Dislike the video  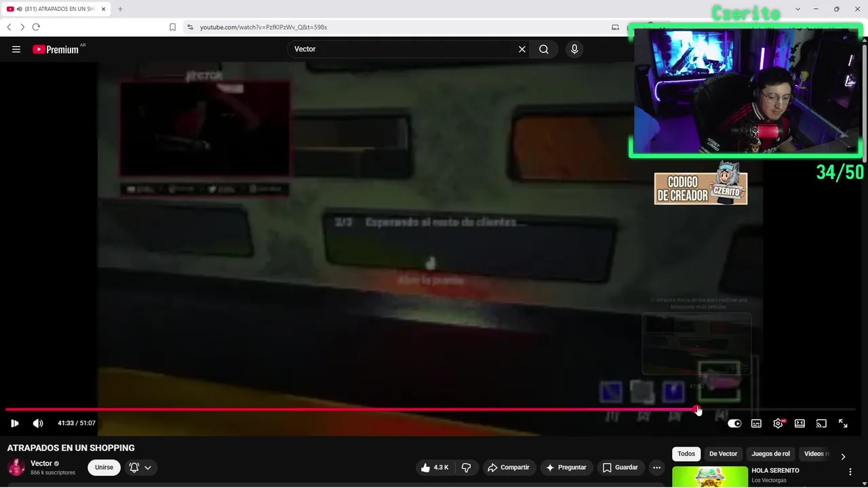(467, 468)
